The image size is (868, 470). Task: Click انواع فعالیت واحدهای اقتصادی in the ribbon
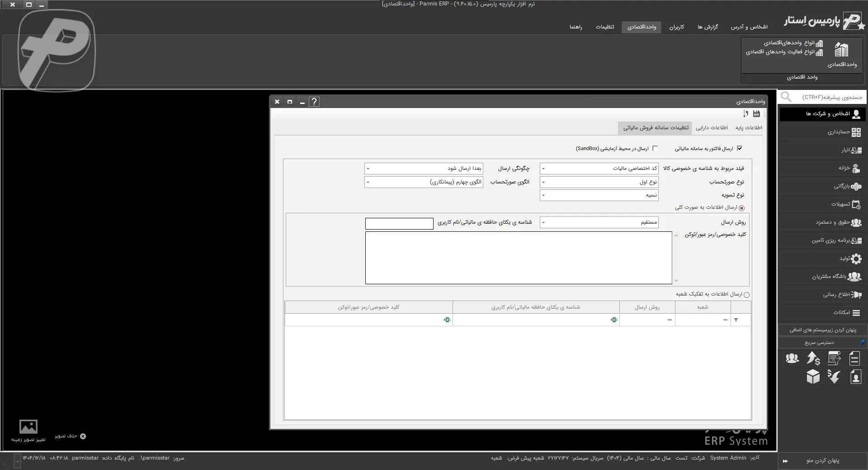(x=784, y=52)
